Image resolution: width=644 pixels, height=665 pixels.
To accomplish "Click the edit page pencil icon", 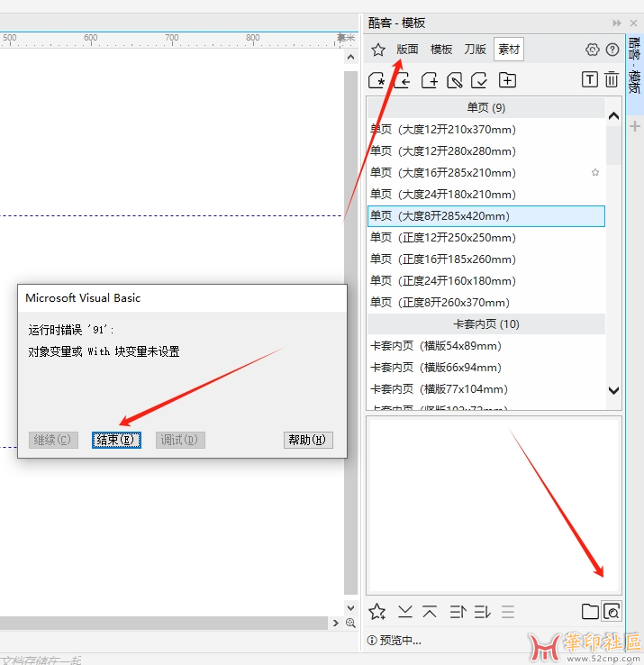I will click(454, 80).
